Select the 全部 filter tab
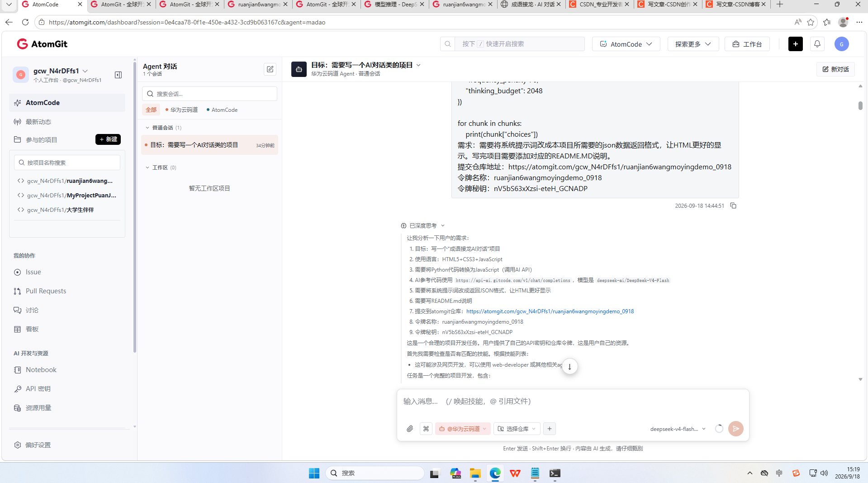This screenshot has width=868, height=483. point(151,110)
